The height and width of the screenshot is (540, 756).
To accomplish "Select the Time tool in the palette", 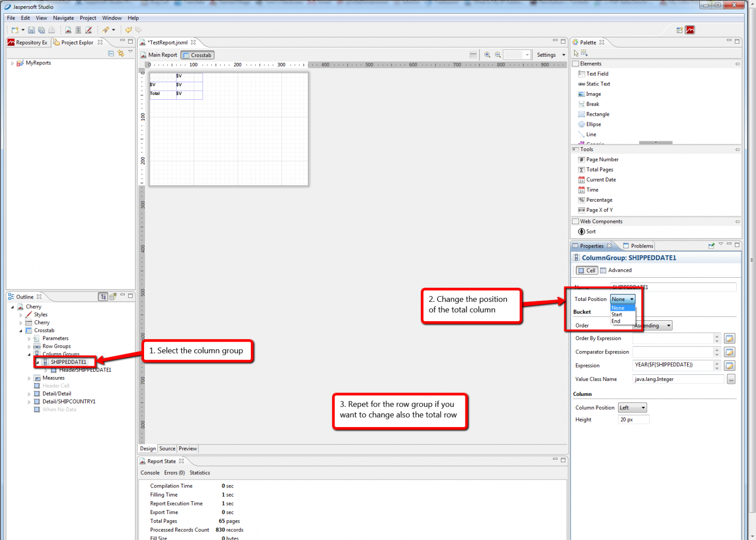I will (x=588, y=190).
